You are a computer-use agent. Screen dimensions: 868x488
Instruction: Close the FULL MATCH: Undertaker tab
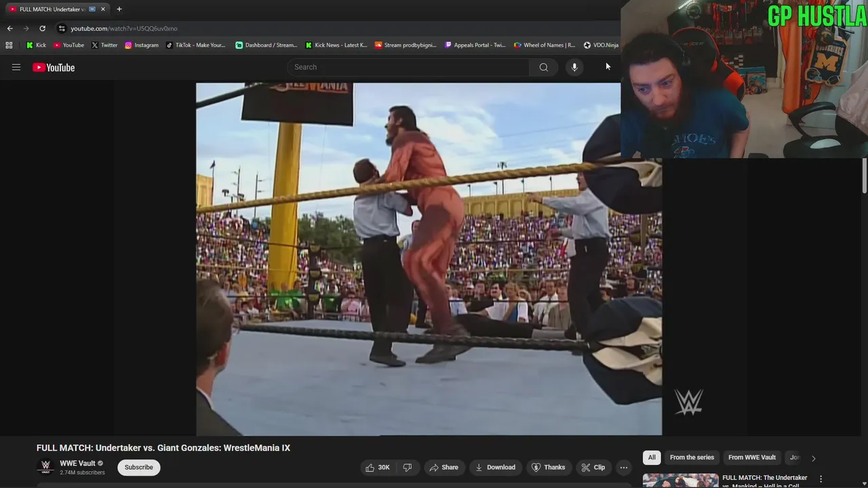coord(103,9)
